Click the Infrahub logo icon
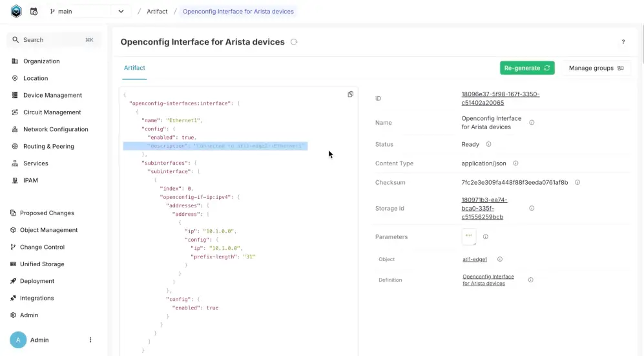 16,11
